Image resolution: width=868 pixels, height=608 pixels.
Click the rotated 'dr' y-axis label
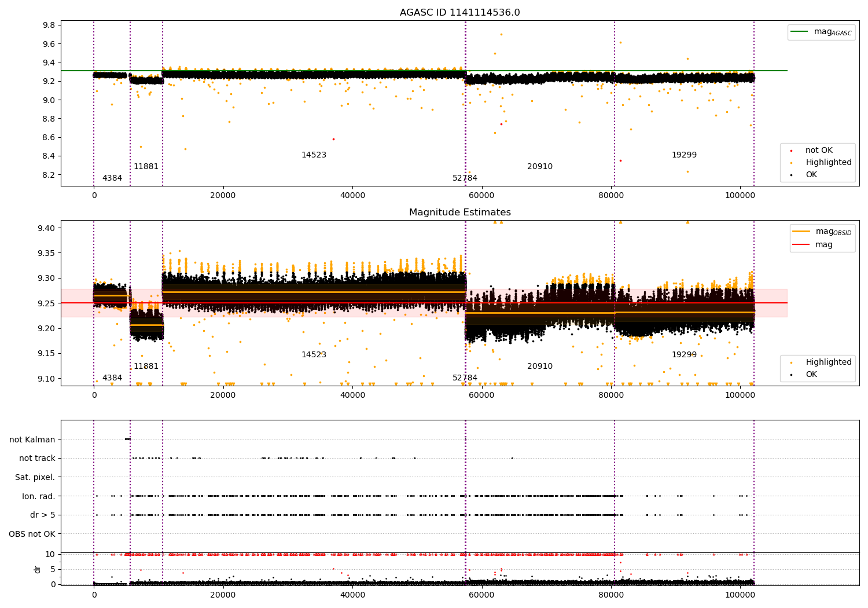pyautogui.click(x=38, y=569)
